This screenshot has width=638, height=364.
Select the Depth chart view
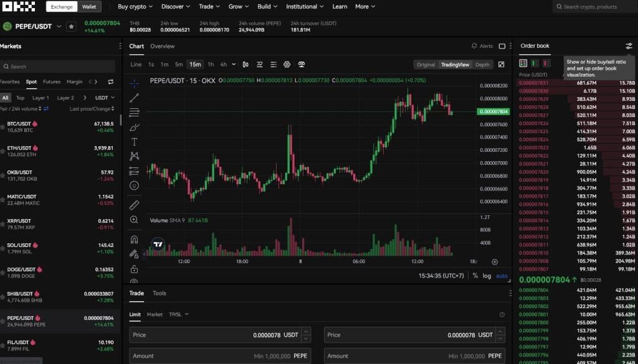[x=483, y=65]
